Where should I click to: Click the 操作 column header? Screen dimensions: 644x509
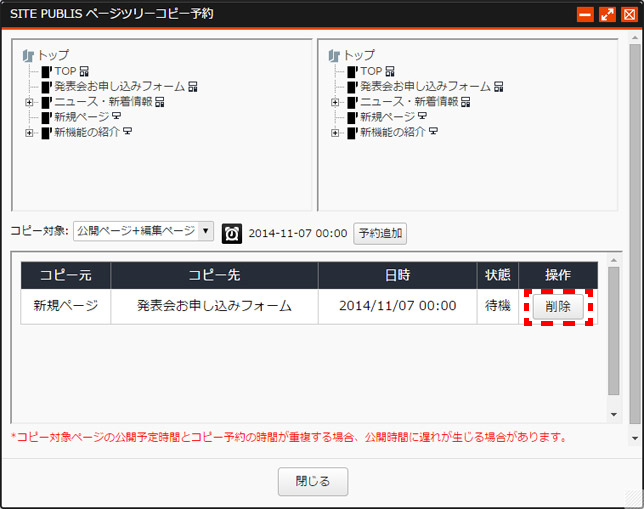tap(558, 275)
